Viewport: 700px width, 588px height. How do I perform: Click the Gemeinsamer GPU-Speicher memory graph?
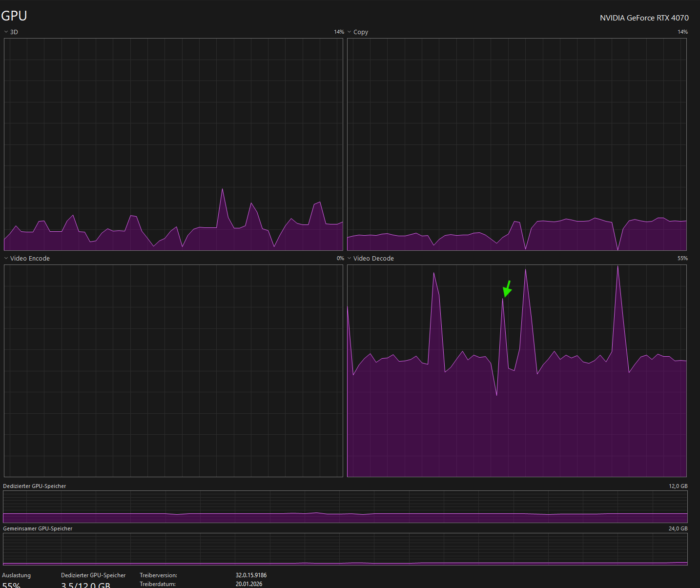tap(345, 549)
